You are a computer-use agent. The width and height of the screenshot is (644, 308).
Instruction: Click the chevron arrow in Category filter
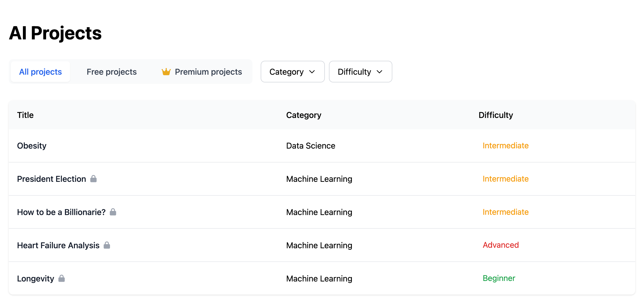click(x=312, y=72)
